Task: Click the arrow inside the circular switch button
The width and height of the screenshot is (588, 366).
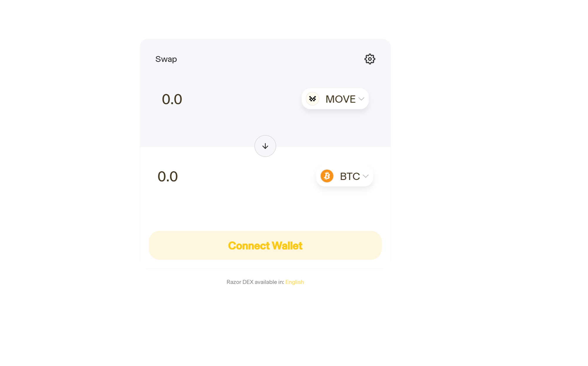Action: tap(265, 146)
